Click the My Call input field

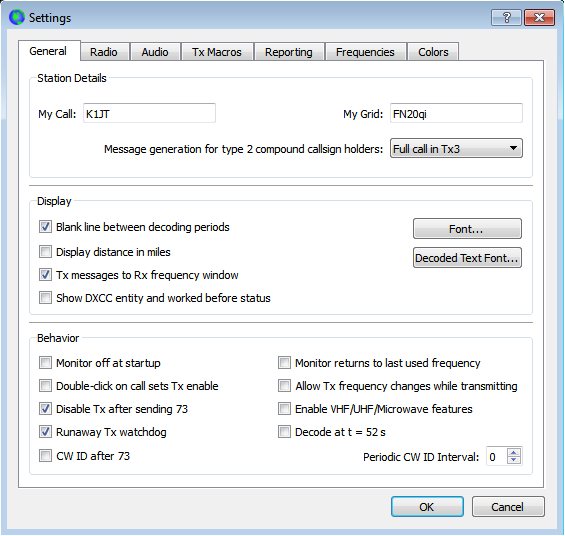[150, 113]
